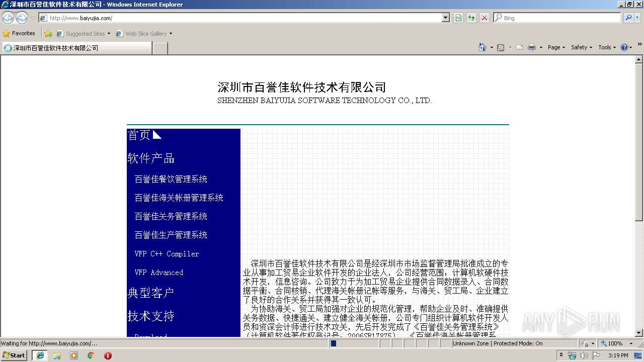Expand Print options dropdown arrow
644x362 pixels.
(x=541, y=47)
